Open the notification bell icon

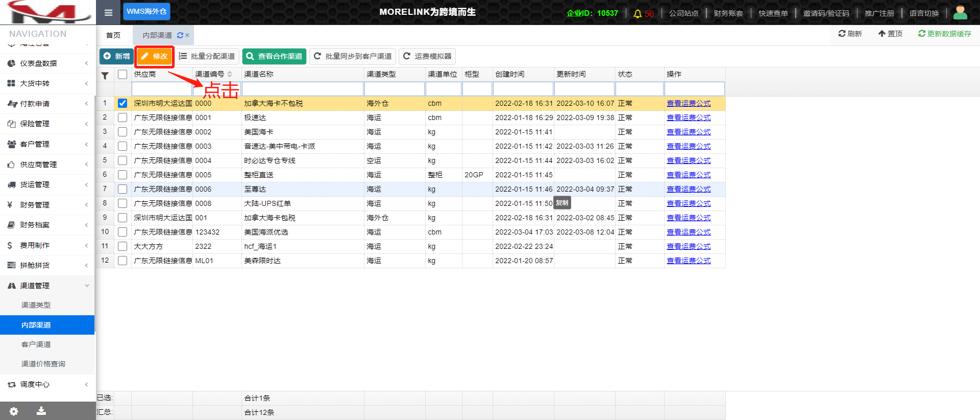coord(638,14)
